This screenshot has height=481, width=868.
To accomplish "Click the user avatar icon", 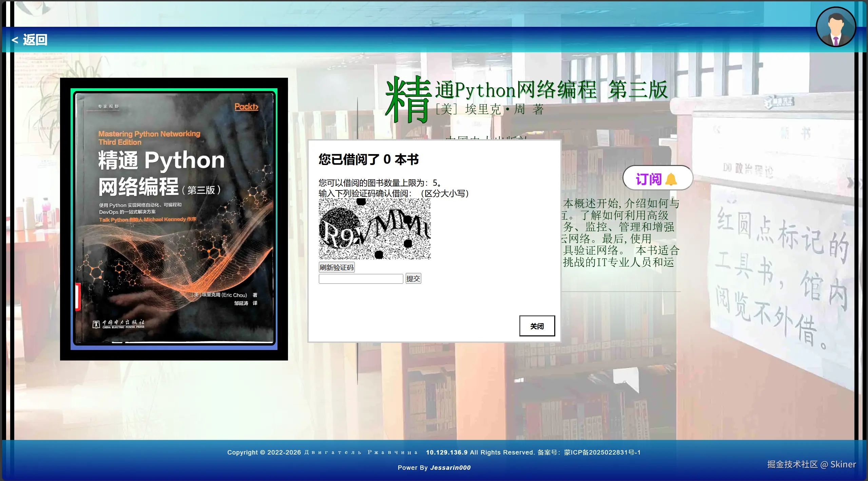I will 835,27.
